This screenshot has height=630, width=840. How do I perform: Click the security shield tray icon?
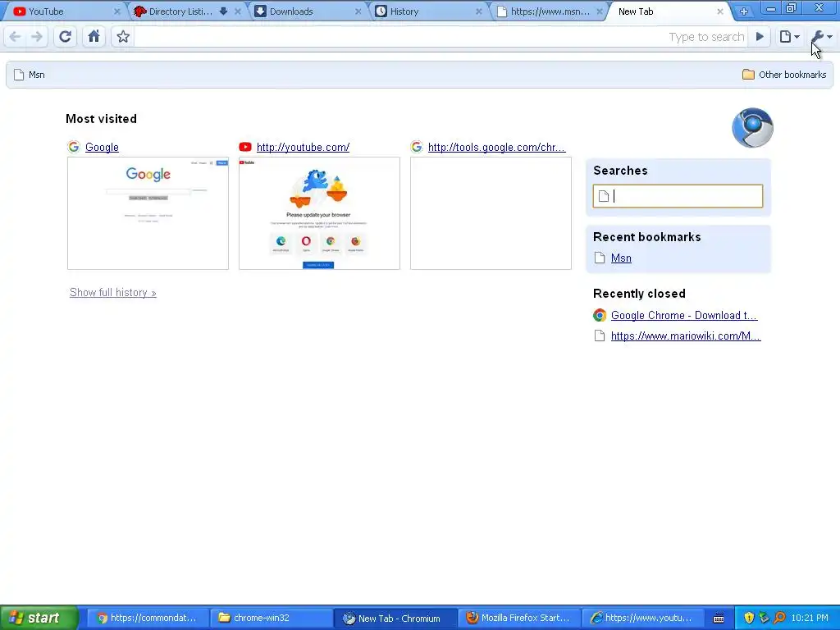tap(749, 618)
